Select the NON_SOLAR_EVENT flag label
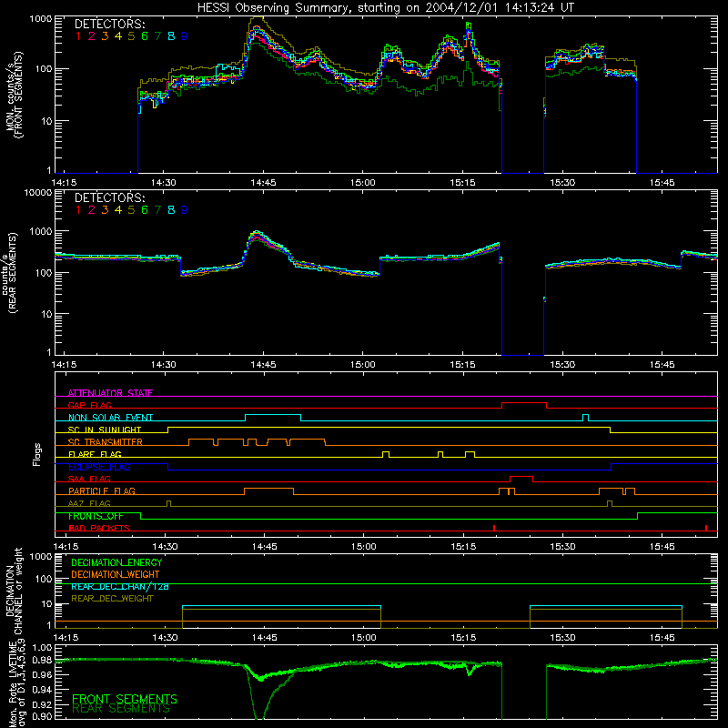The image size is (728, 728). click(x=110, y=418)
